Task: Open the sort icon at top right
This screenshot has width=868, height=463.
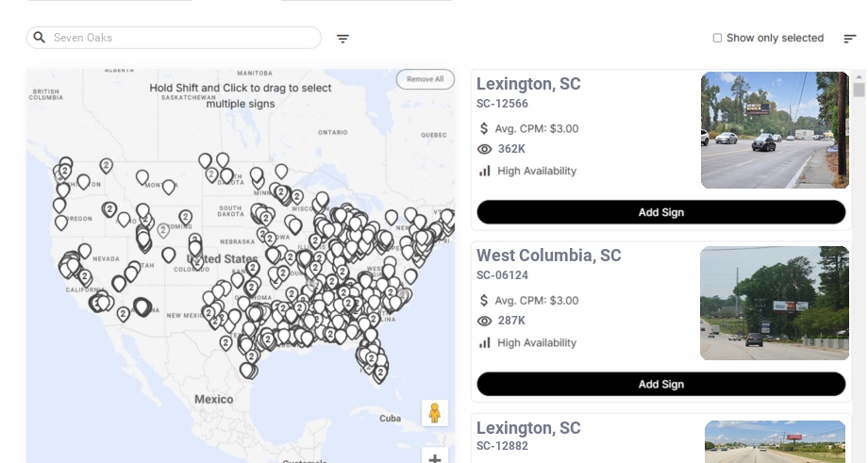Action: pos(850,39)
